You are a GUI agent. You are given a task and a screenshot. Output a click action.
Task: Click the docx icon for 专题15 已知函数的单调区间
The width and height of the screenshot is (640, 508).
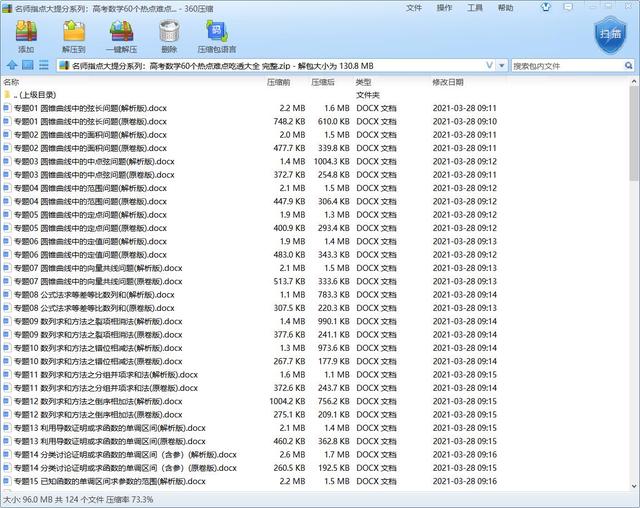point(7,481)
